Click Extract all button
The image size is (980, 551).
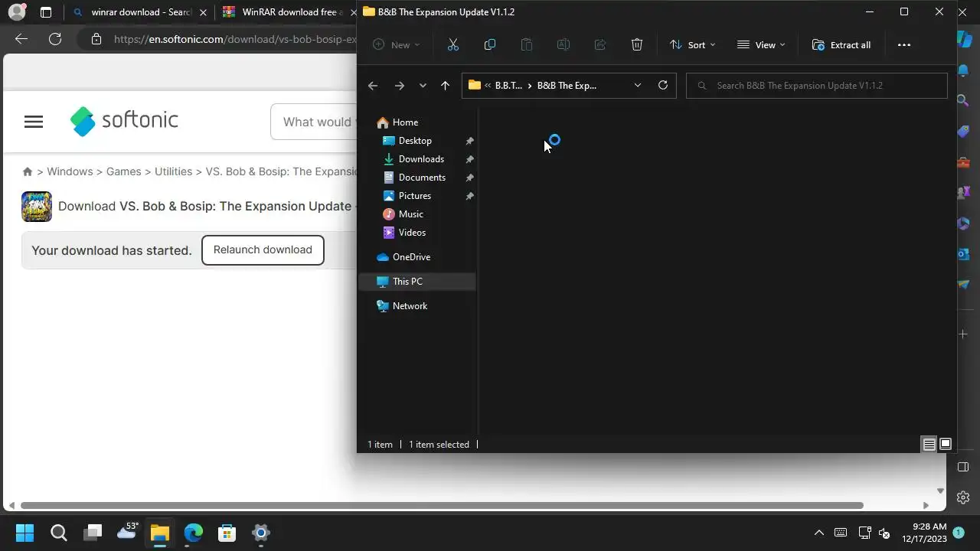(841, 45)
